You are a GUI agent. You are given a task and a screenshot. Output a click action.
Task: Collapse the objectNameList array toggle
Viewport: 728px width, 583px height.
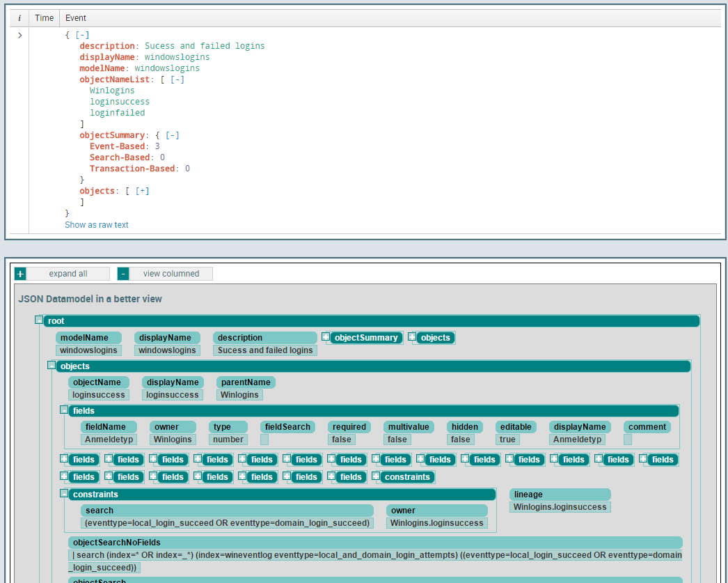pyautogui.click(x=177, y=79)
